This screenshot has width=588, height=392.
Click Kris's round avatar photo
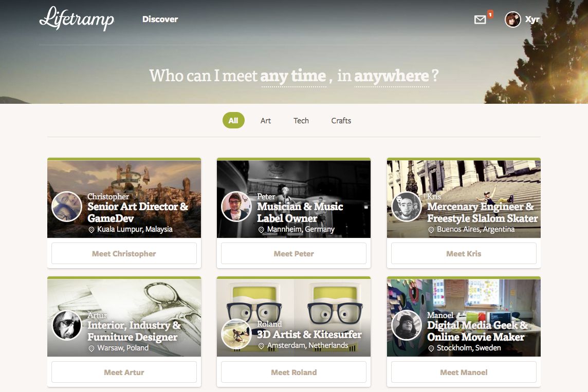(x=407, y=207)
